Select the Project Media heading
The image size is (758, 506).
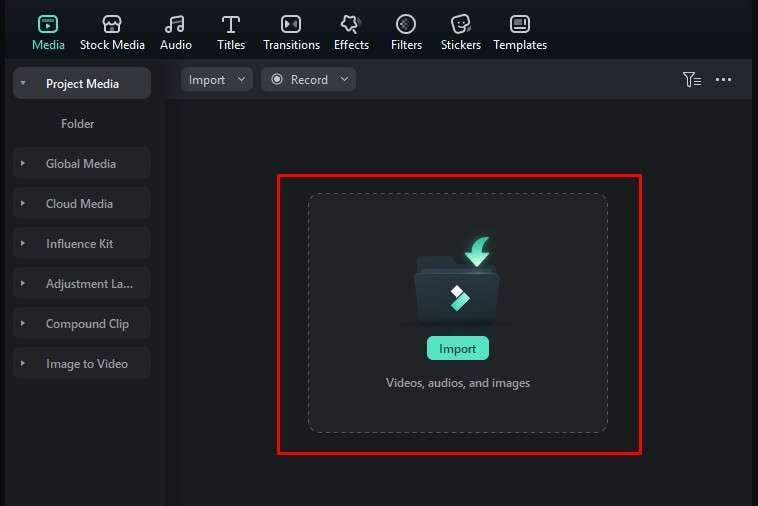(82, 84)
